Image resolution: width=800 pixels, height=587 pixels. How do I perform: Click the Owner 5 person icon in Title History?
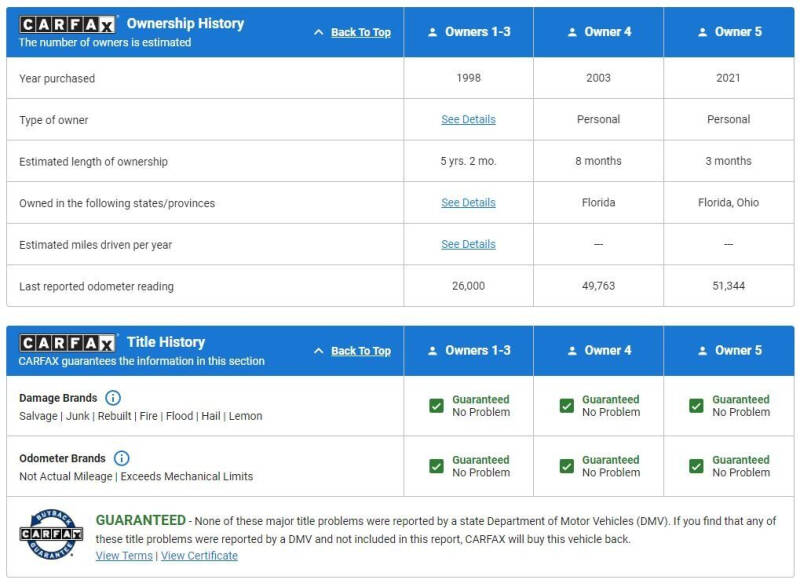[x=702, y=351]
